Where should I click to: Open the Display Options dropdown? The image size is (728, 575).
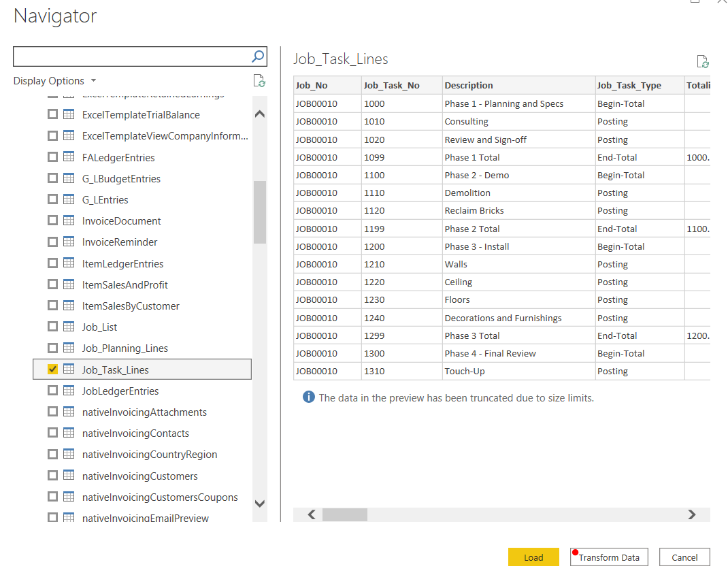pos(54,80)
